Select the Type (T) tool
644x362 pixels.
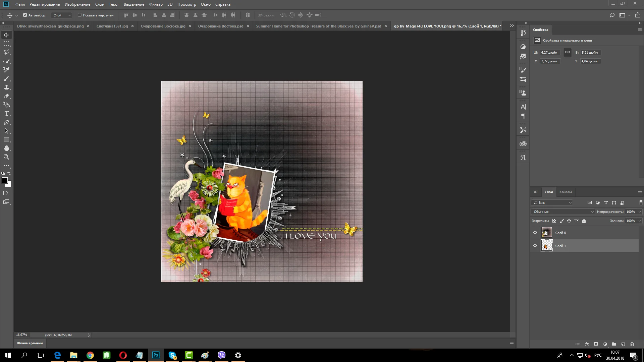tap(6, 114)
